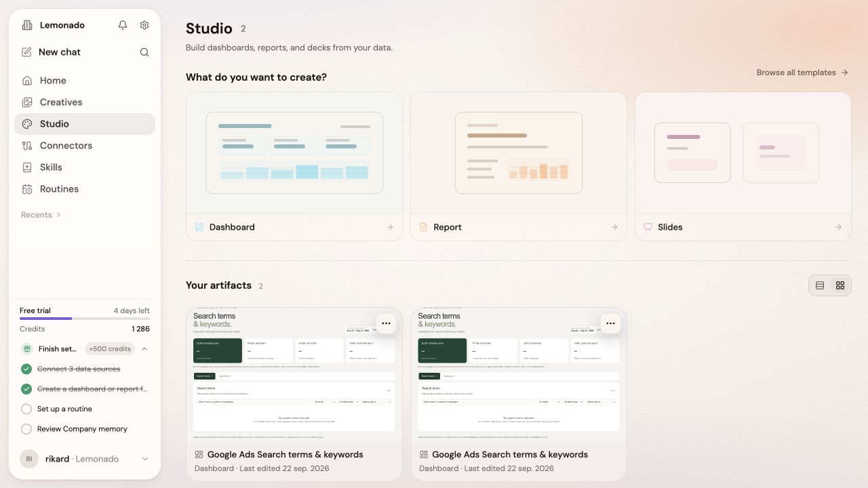The width and height of the screenshot is (868, 488).
Task: Click the Studio palette icon
Action: click(27, 124)
